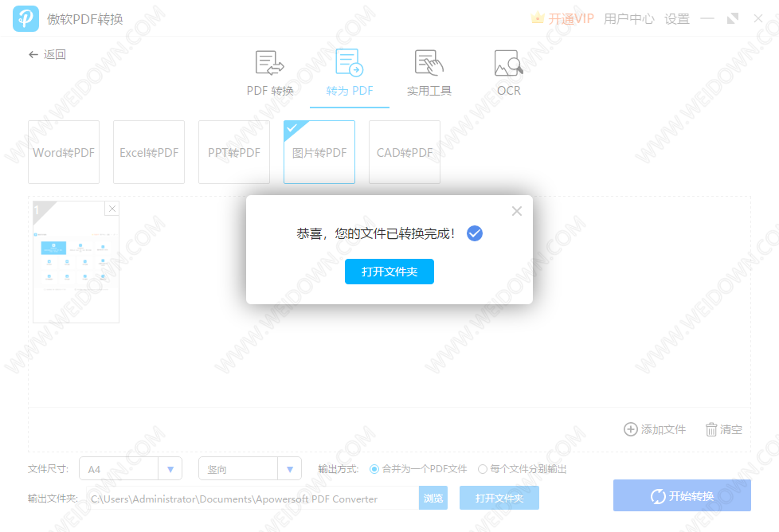Image resolution: width=779 pixels, height=532 pixels.
Task: Switch to the PDF 转换 tab
Action: point(270,73)
